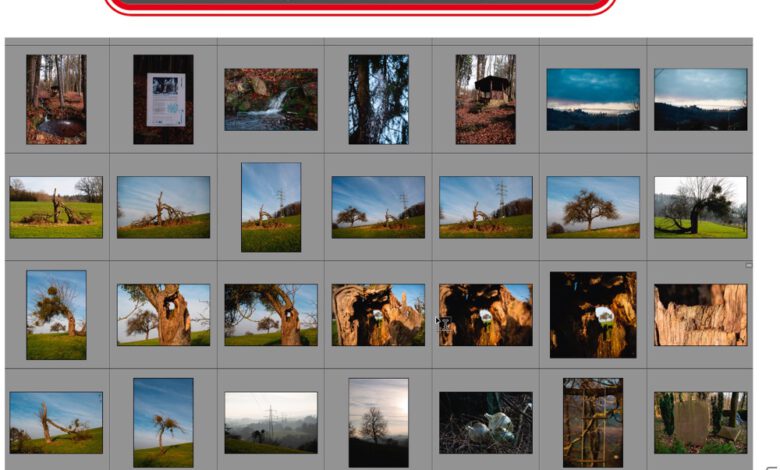
Task: Open the small waterfall among rocks photo
Action: coord(271,99)
